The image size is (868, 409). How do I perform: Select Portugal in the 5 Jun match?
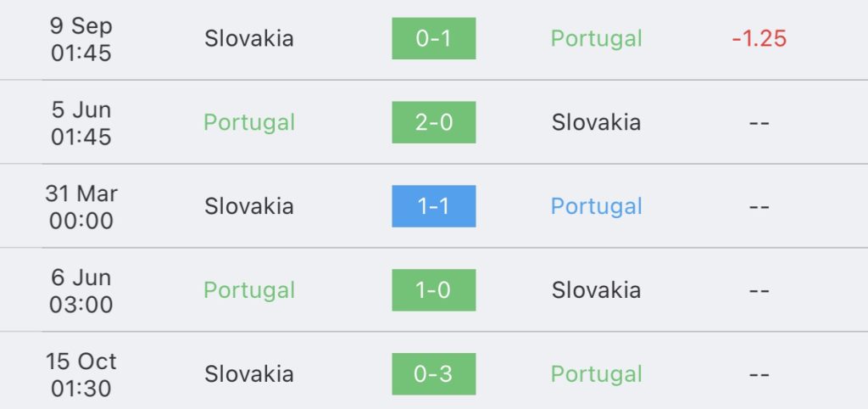tap(249, 123)
